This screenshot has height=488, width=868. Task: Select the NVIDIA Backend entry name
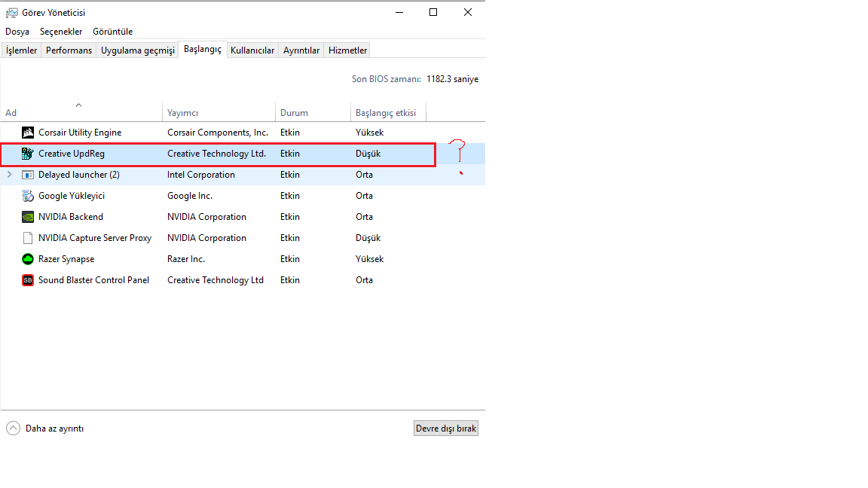coord(71,217)
